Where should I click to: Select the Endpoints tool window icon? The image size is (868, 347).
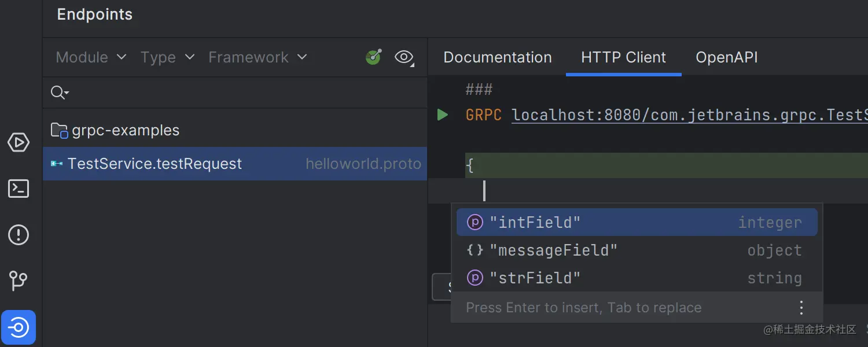tap(19, 327)
